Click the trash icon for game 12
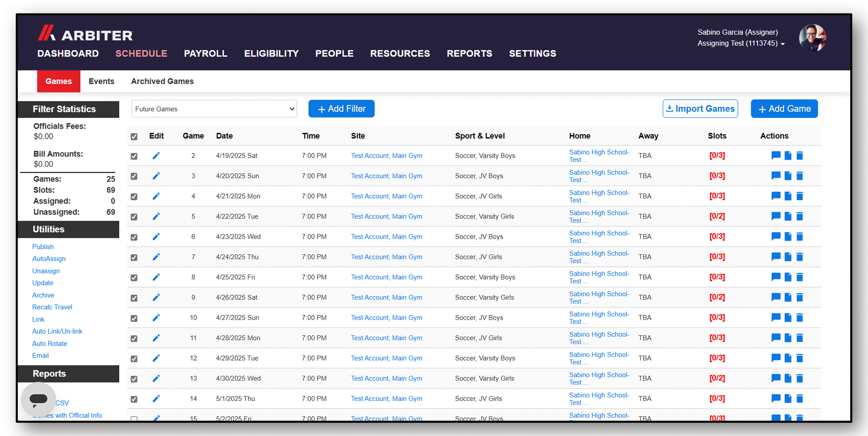Viewport: 868px width, 436px height. (800, 358)
